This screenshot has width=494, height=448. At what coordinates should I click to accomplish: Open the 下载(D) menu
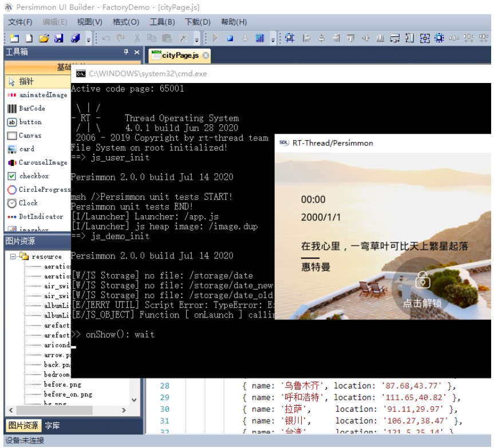coord(197,22)
